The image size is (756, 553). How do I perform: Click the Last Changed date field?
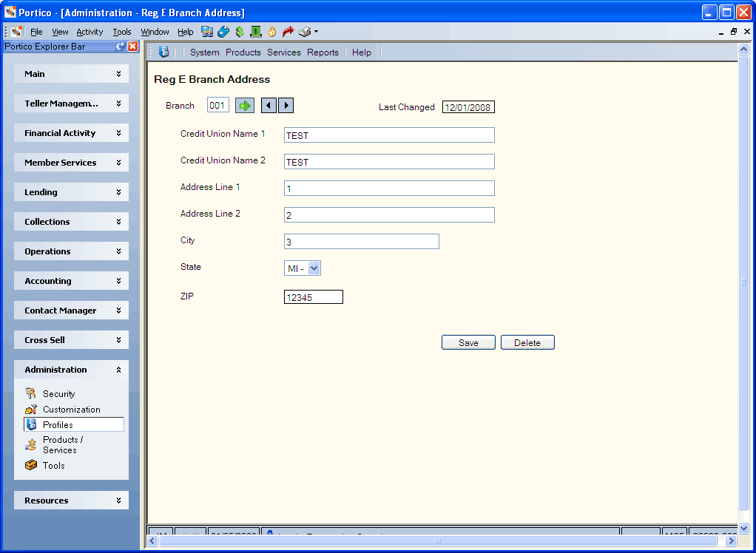(468, 107)
